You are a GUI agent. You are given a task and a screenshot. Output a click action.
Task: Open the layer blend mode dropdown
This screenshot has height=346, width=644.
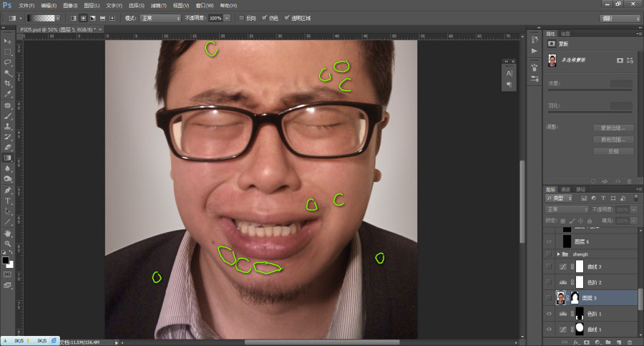pyautogui.click(x=567, y=209)
